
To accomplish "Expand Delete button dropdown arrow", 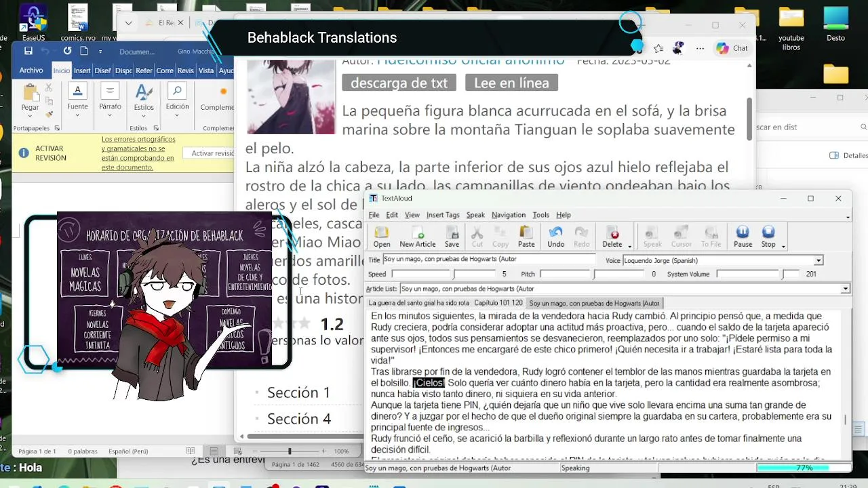I will pos(629,246).
